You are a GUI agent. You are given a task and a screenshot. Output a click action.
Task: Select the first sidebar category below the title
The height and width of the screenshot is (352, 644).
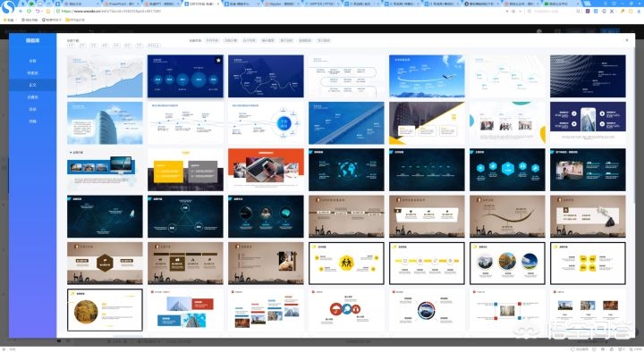coord(32,61)
